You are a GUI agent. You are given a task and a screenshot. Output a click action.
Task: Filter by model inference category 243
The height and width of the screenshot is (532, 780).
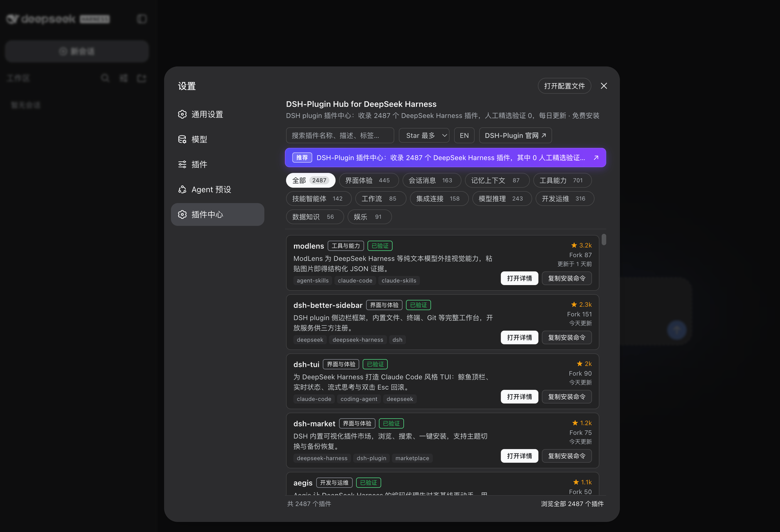click(x=502, y=199)
